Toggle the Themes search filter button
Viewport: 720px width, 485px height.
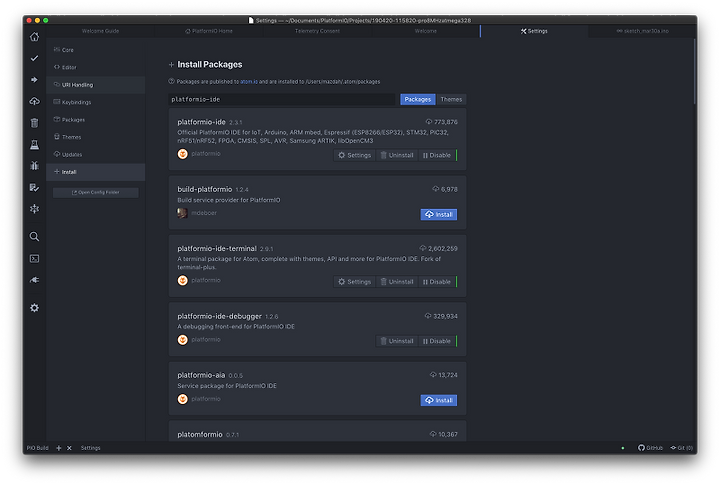(451, 100)
